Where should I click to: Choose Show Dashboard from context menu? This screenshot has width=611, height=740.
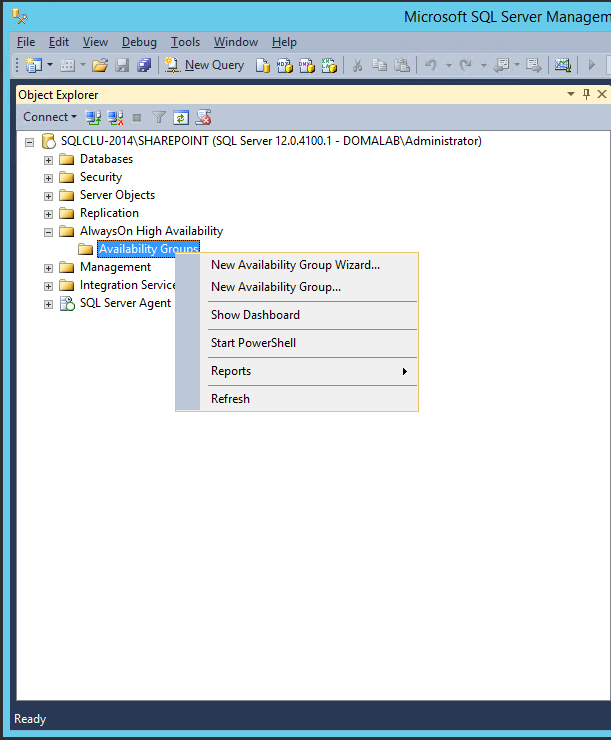[255, 315]
